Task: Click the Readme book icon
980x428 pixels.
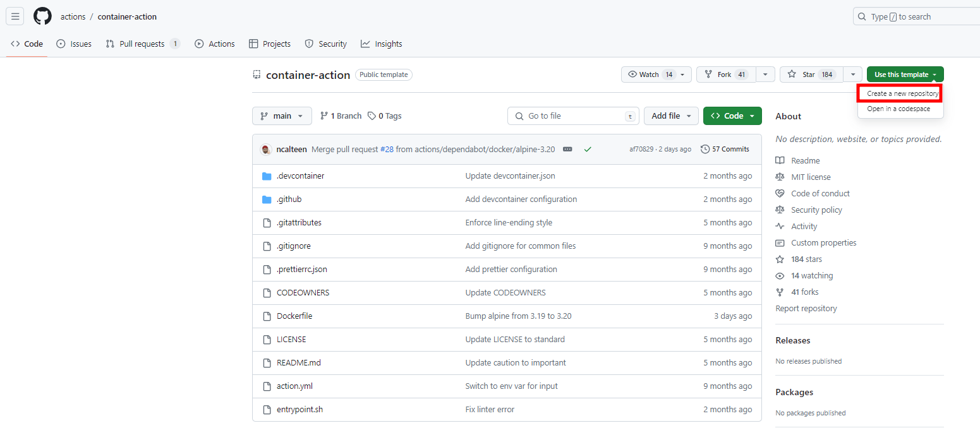Action: (780, 161)
